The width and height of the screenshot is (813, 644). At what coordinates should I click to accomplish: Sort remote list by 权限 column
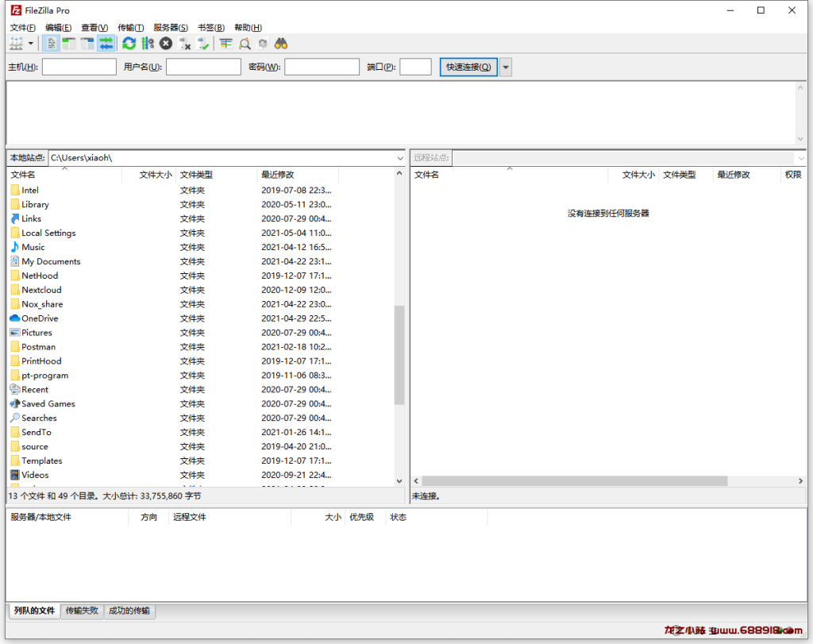point(793,175)
